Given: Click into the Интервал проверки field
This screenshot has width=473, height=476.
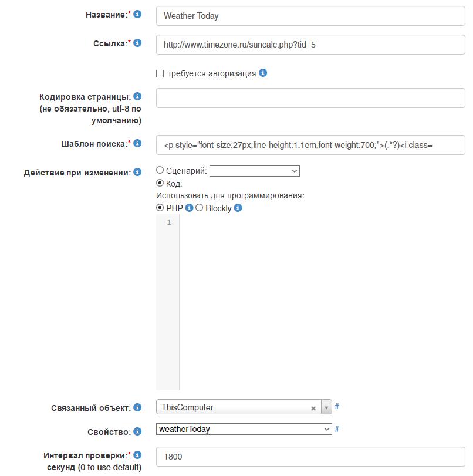Looking at the screenshot, I should tap(310, 456).
